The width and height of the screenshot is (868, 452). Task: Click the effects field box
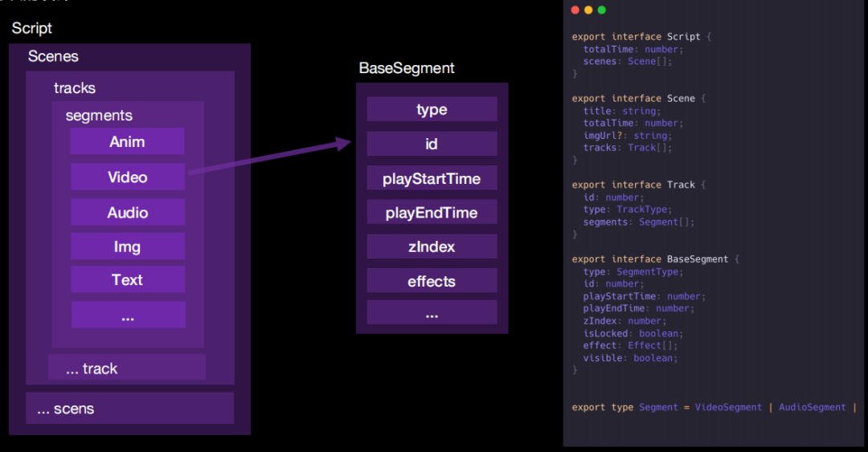point(432,280)
